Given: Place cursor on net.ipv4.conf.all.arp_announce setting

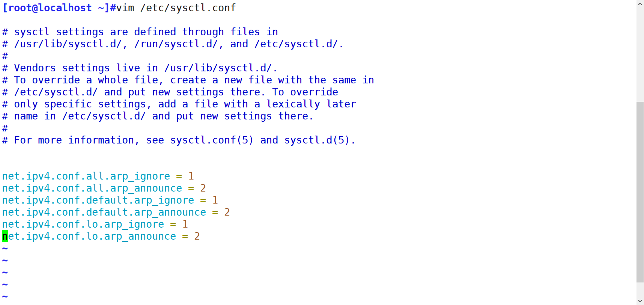Looking at the screenshot, I should pos(92,188).
